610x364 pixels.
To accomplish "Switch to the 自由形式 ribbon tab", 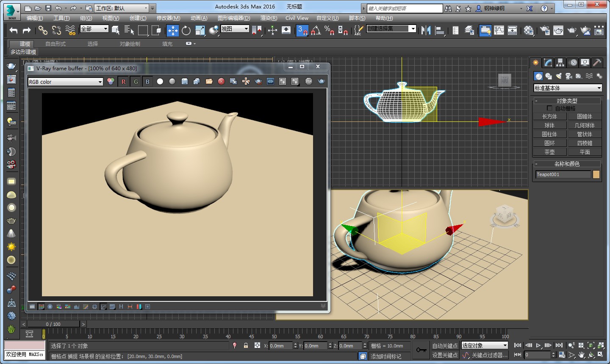I will tap(55, 44).
